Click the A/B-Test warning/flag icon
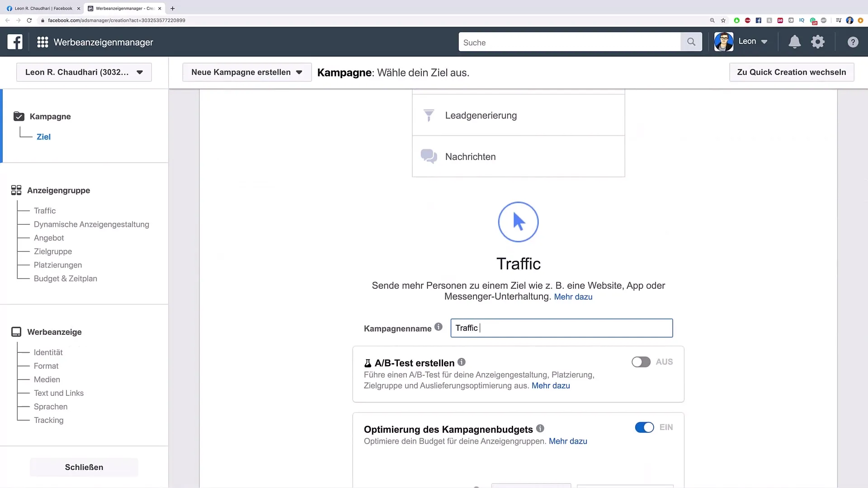 tap(367, 363)
